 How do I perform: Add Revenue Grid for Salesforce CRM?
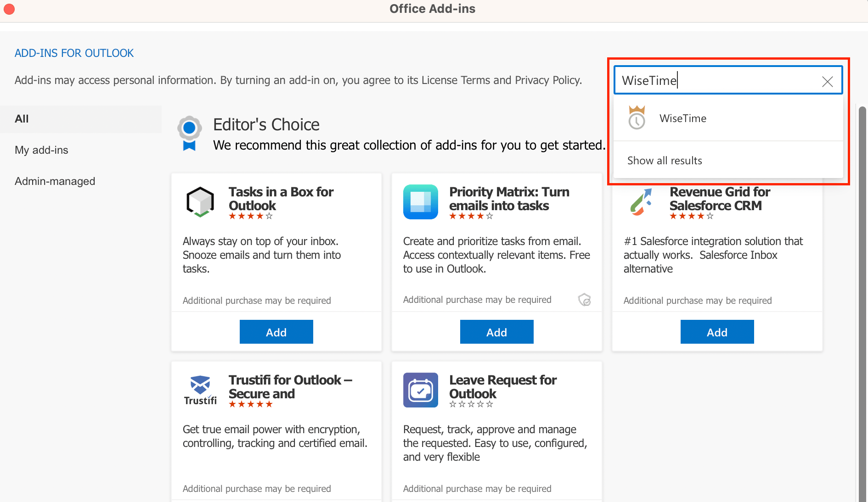pos(717,332)
